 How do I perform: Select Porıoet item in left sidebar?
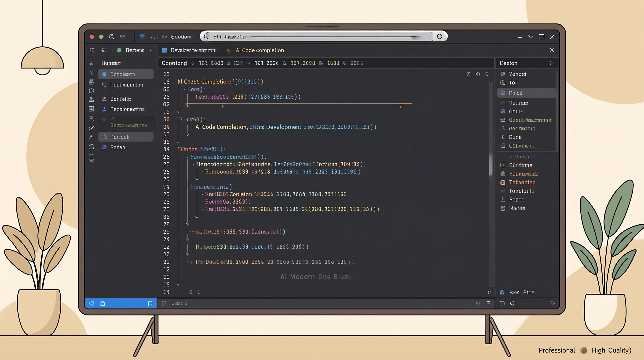point(126,137)
